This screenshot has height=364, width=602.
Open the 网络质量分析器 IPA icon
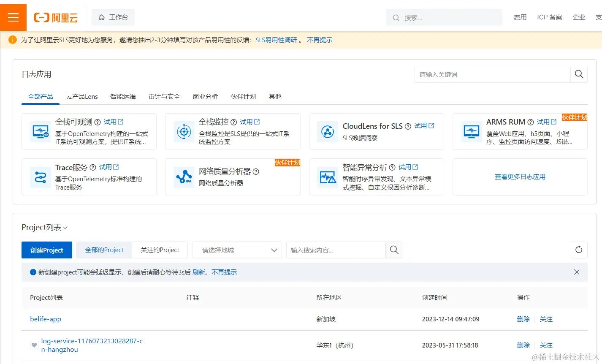point(184,177)
